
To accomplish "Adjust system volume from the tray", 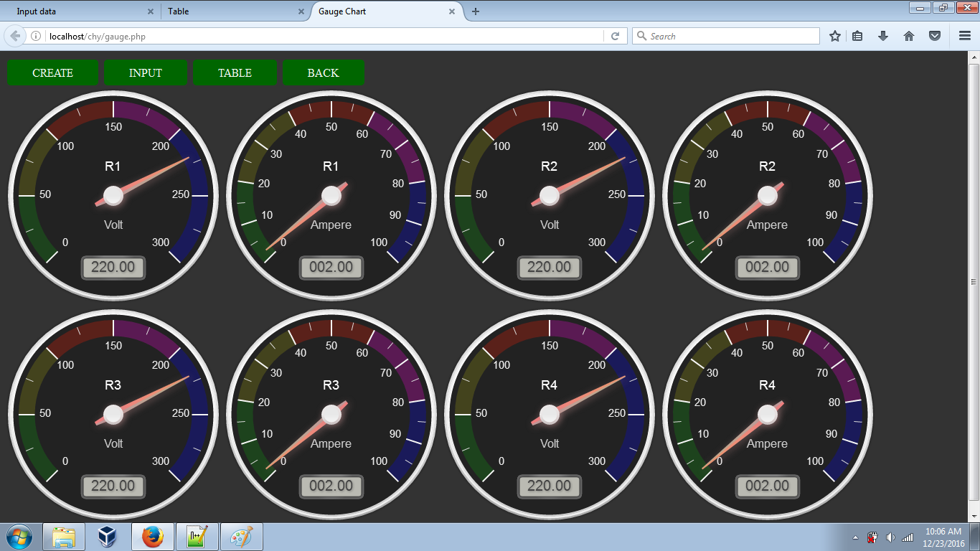I will click(x=892, y=536).
